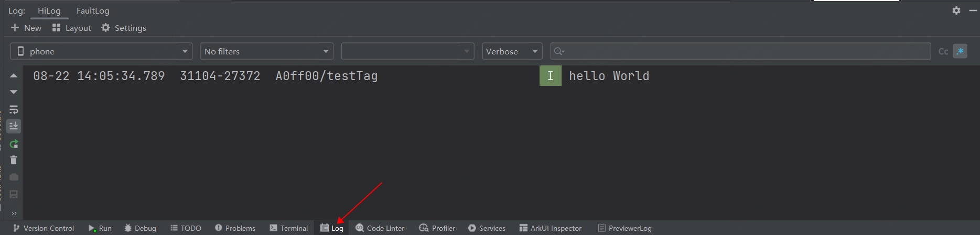Click the down arrow navigation icon
The image size is (980, 235).
(x=14, y=92)
